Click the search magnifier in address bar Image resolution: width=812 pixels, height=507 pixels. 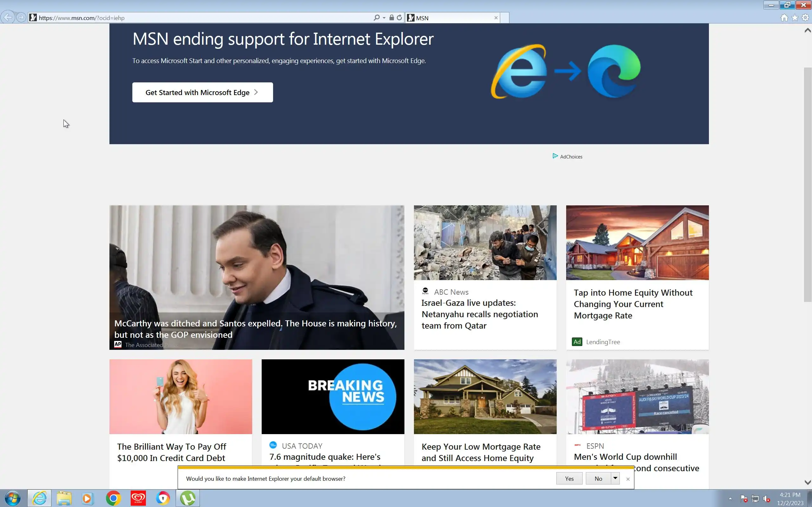click(377, 18)
